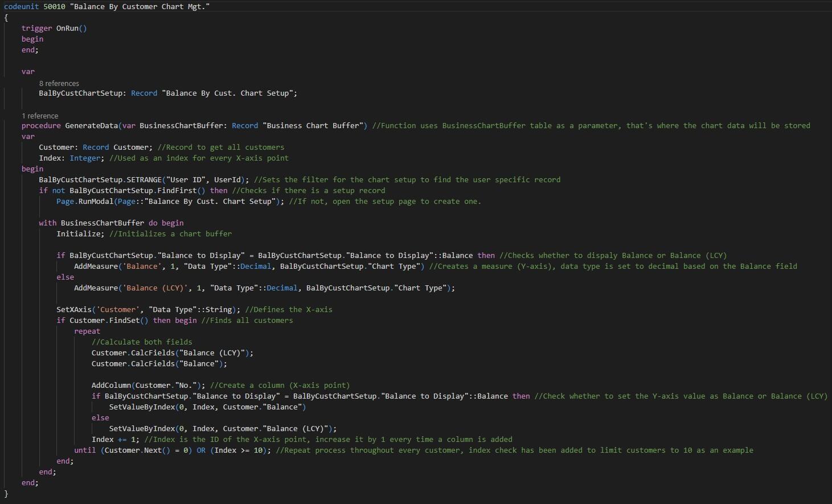Click 'Index += 1;' statement
This screenshot has width=832, height=504.
(116, 439)
